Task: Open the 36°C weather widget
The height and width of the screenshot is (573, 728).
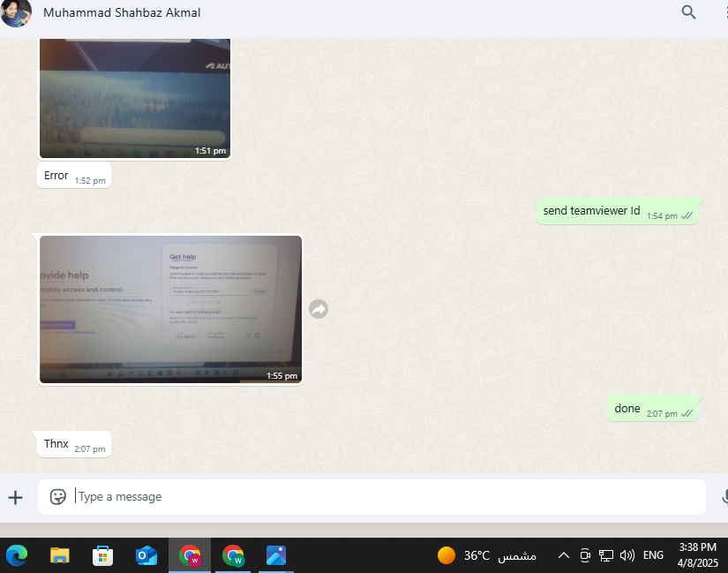Action: (x=486, y=555)
